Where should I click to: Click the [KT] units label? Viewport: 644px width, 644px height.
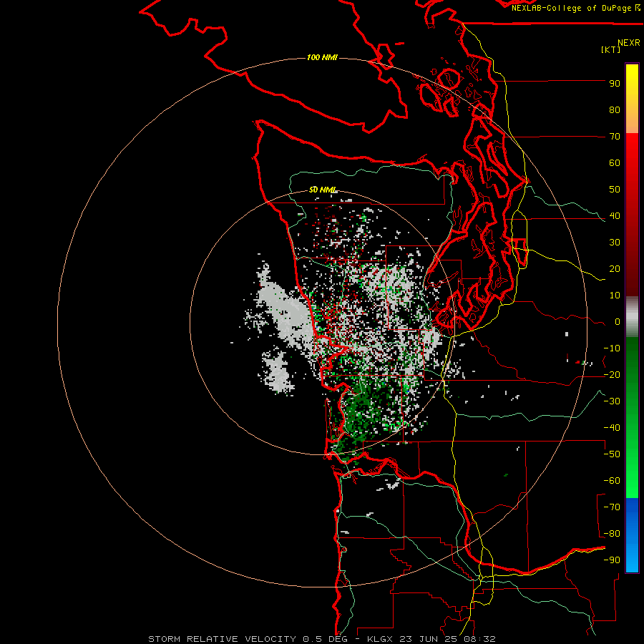(x=611, y=49)
